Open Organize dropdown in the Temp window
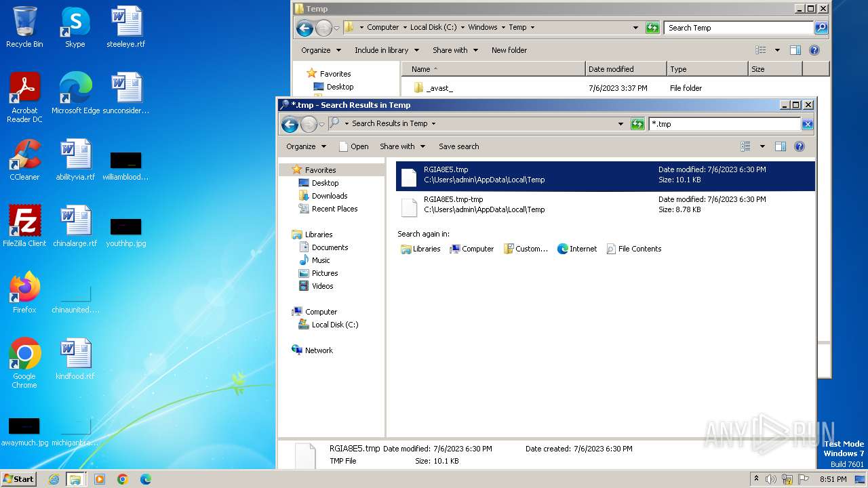The height and width of the screenshot is (488, 868). pos(321,50)
